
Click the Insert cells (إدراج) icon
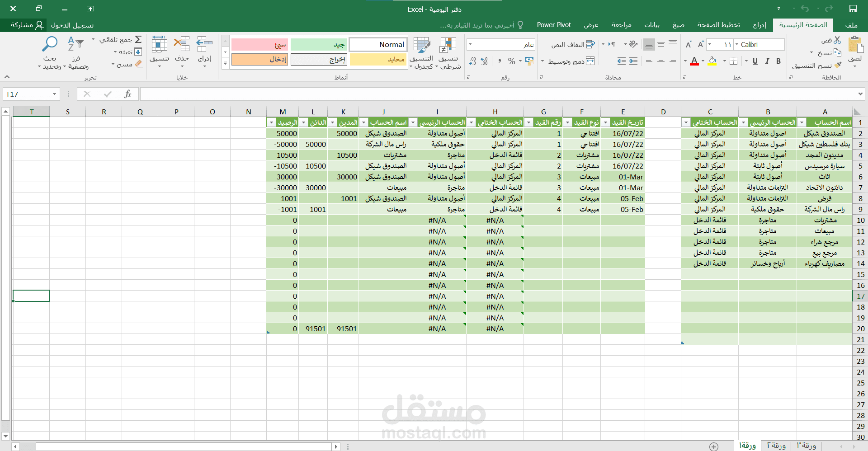(x=204, y=44)
